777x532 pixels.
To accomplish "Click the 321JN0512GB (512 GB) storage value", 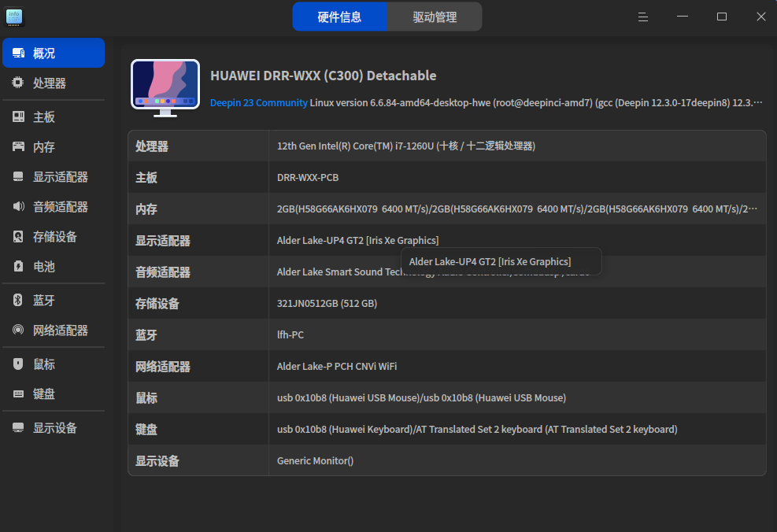I will coord(327,303).
